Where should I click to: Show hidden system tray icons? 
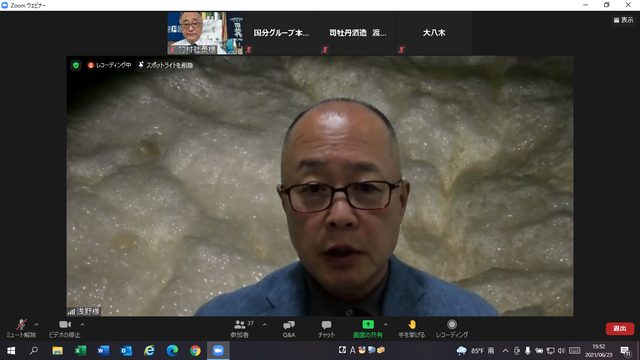click(x=505, y=351)
